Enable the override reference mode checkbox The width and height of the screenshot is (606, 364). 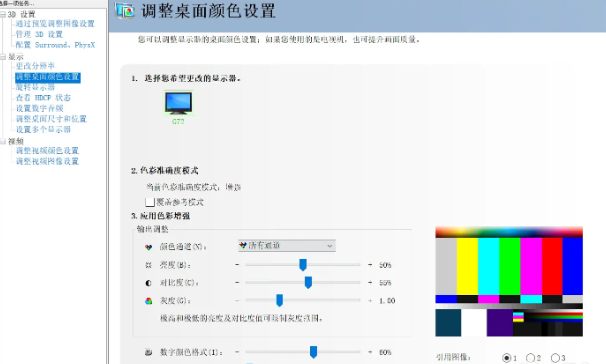pos(150,202)
